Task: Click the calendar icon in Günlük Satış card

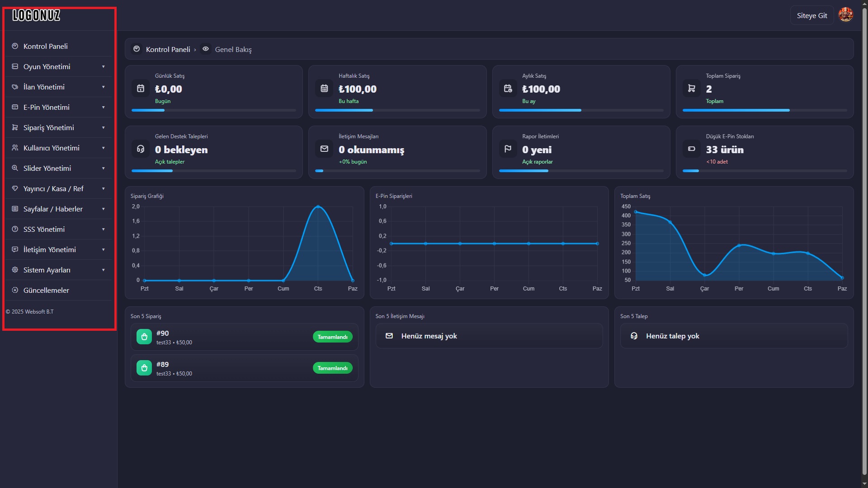Action: (x=141, y=89)
